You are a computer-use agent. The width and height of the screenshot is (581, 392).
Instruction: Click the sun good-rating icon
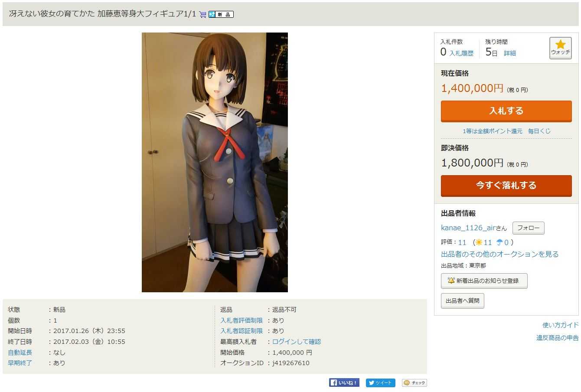tap(479, 242)
